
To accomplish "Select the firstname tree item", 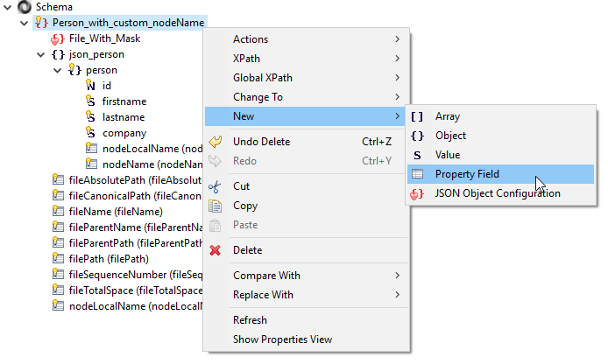I will (123, 101).
